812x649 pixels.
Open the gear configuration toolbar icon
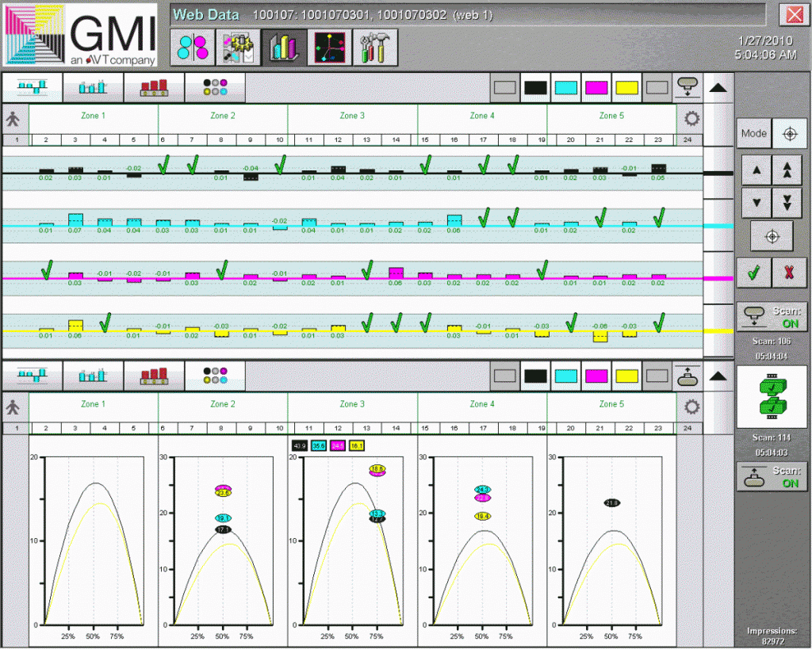[x=238, y=47]
